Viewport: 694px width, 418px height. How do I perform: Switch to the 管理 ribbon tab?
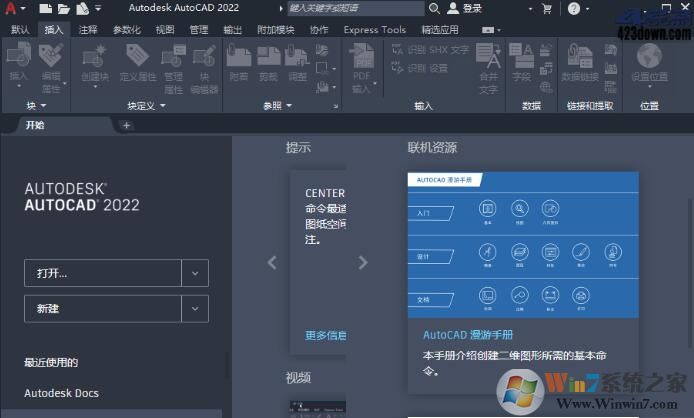point(199,30)
